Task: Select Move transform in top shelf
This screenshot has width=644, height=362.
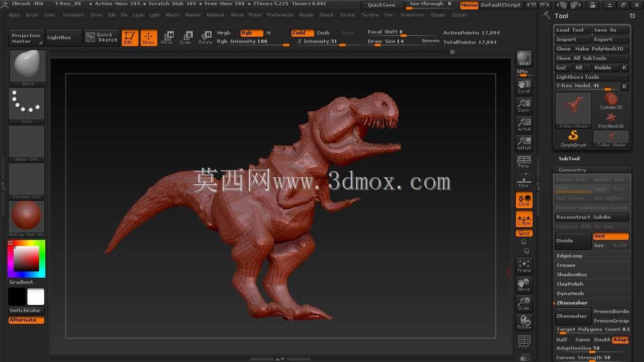Action: (x=167, y=38)
